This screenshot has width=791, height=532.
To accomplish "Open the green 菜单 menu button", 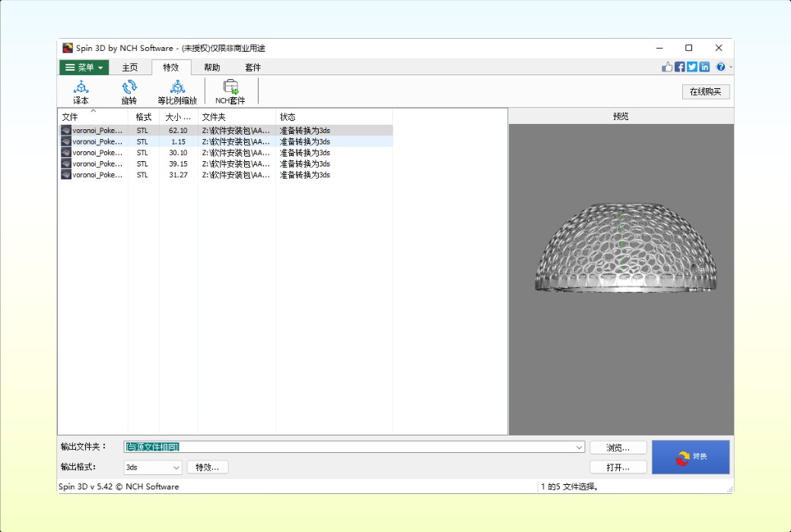I will [84, 67].
